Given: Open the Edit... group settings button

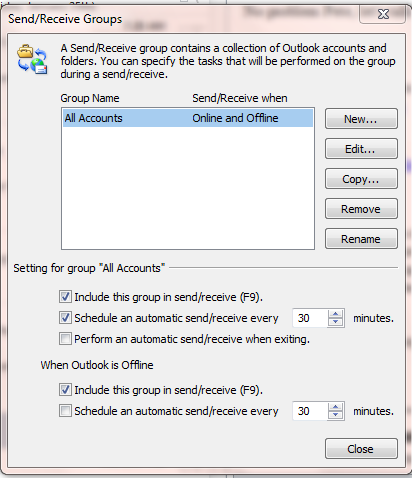Looking at the screenshot, I should [361, 149].
